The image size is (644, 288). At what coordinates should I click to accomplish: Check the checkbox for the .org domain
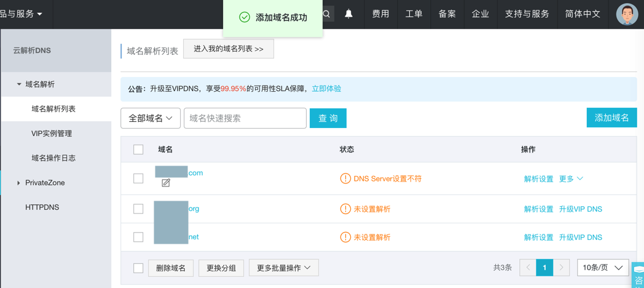(138, 209)
